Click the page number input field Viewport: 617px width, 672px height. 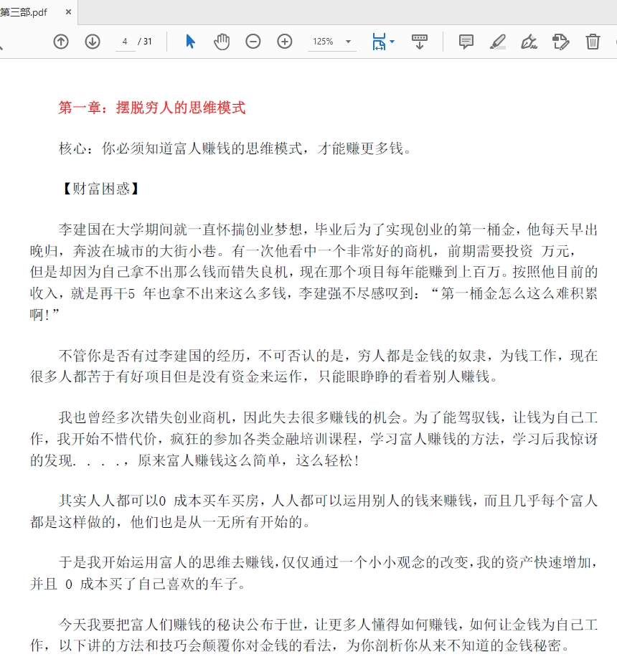125,42
